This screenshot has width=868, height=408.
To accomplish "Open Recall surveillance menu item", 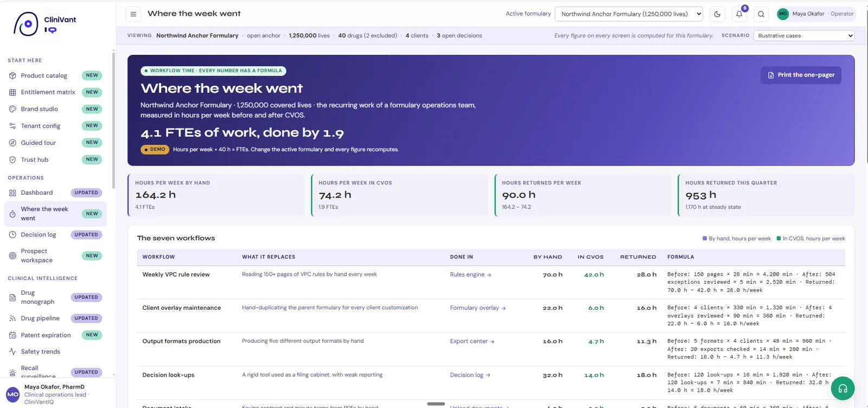I will point(55,372).
